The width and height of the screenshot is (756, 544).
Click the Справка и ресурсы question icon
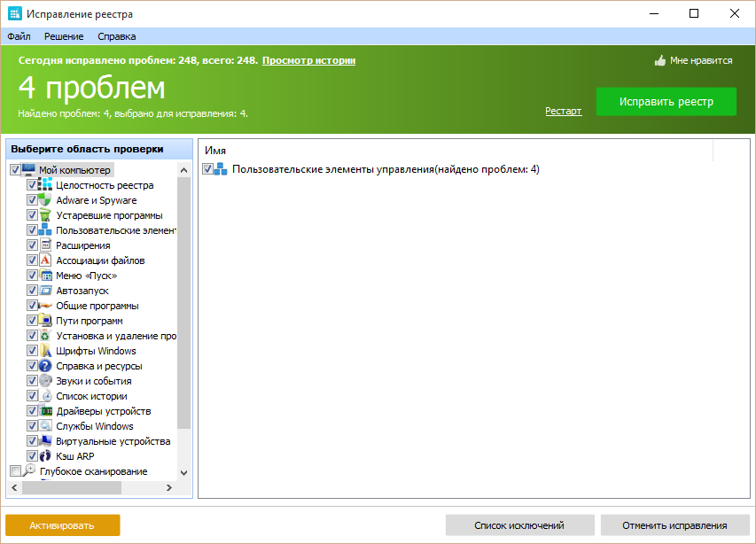tap(46, 366)
